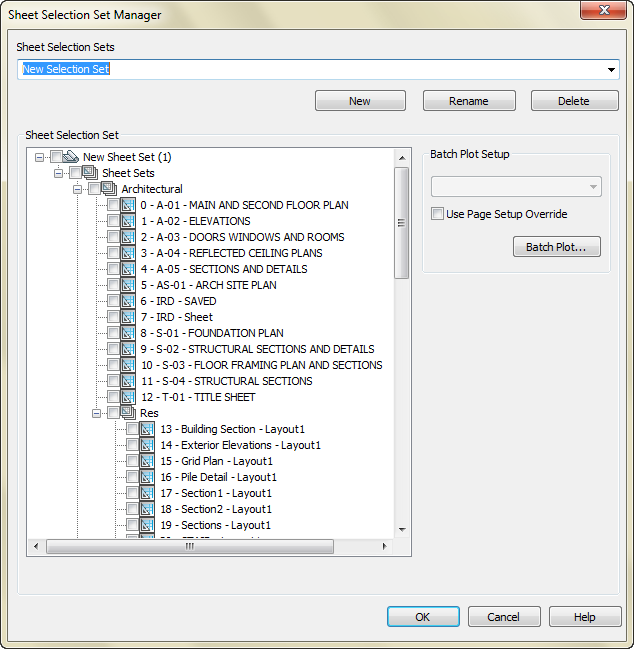Collapse the Res subset node
The height and width of the screenshot is (649, 634).
(96, 413)
